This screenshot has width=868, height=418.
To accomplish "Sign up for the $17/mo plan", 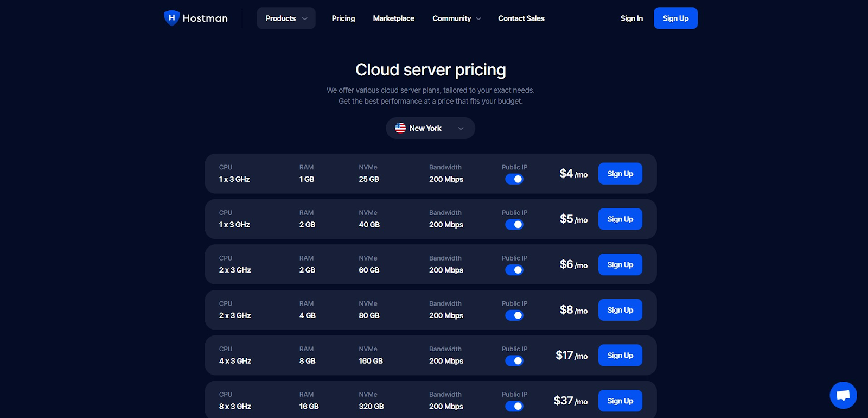I will pos(620,356).
